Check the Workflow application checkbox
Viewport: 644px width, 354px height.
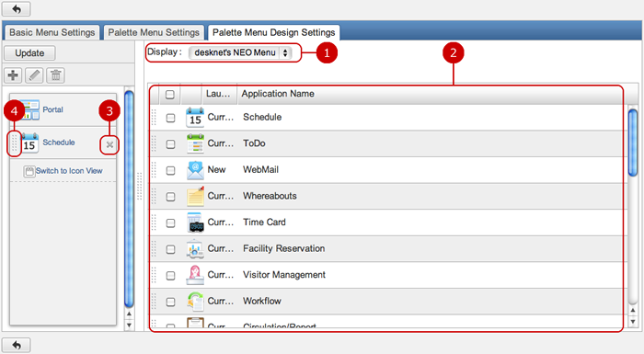tap(170, 303)
